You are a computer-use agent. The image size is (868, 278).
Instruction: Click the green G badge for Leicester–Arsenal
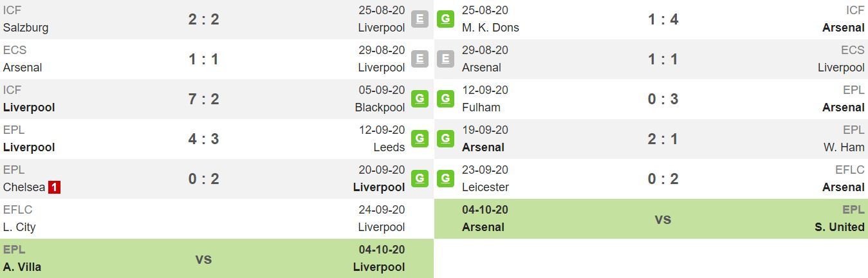pyautogui.click(x=445, y=178)
